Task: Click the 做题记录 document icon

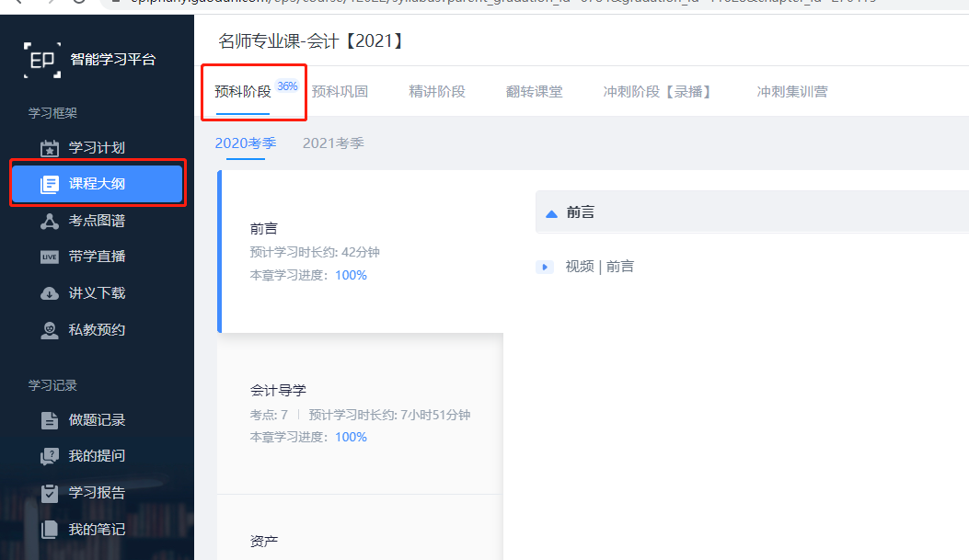Action: point(50,420)
